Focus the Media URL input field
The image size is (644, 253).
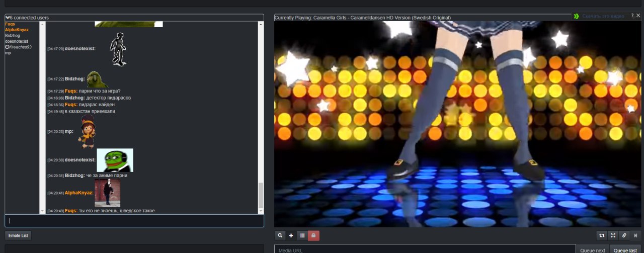pyautogui.click(x=425, y=249)
